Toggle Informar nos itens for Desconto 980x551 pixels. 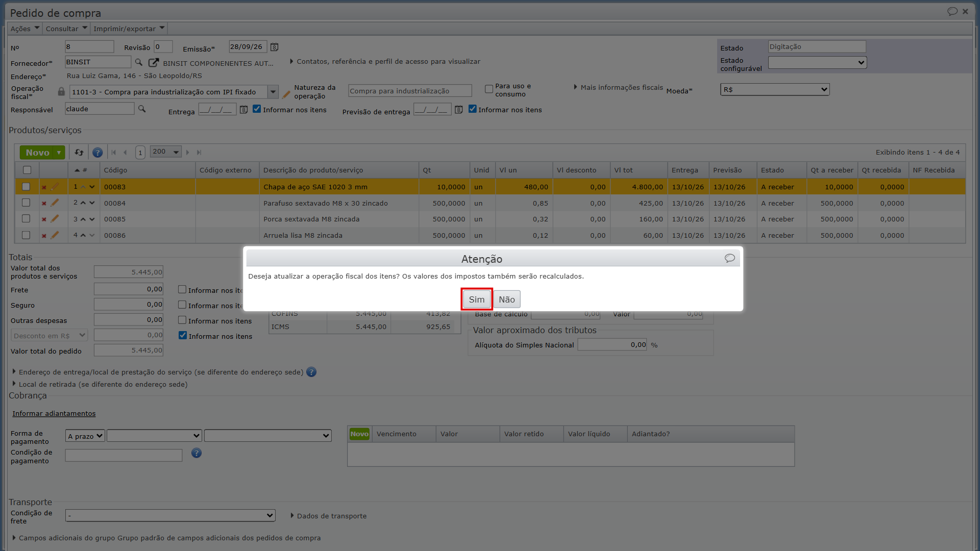(183, 335)
